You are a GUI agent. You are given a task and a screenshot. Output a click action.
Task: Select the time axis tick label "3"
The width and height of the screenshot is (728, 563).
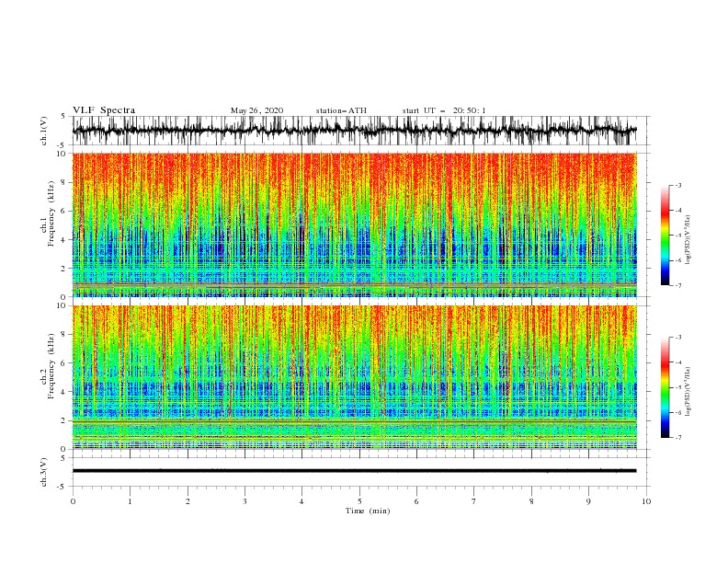click(245, 501)
